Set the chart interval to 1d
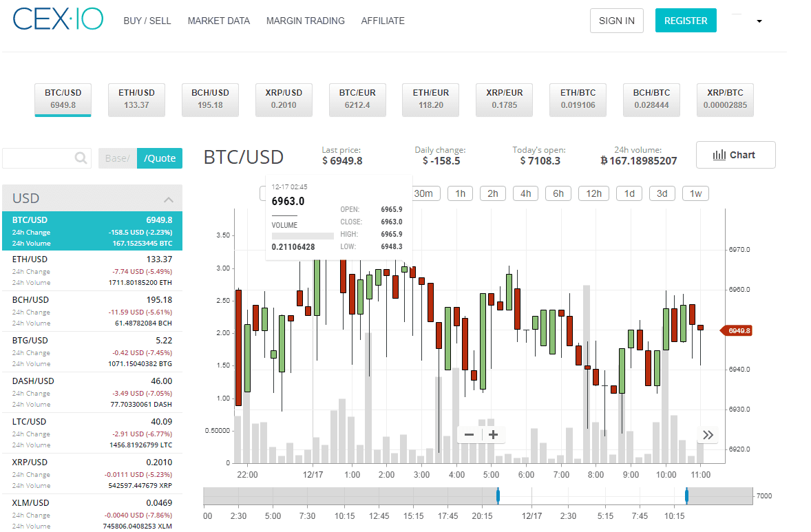Screen dimensions: 811x532 [629, 193]
